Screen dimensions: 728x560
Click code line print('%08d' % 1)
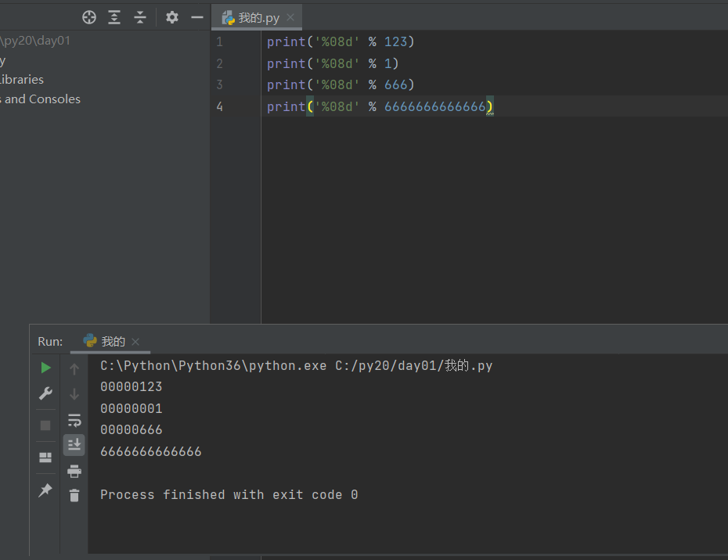[333, 63]
